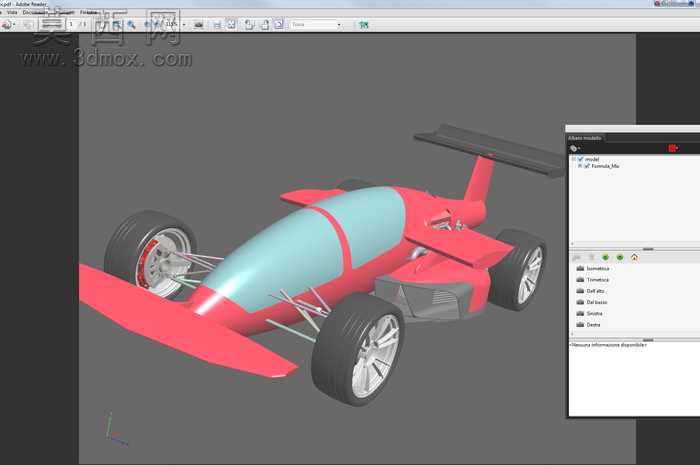Click the Nessuna informazione disponibile text
Viewport: 700px width, 465px height.
(608, 345)
